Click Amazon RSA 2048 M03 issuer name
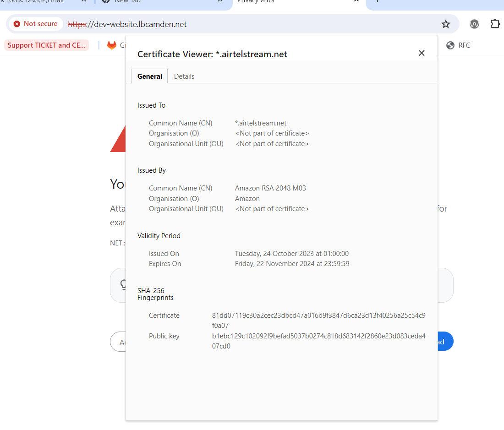 click(x=270, y=188)
